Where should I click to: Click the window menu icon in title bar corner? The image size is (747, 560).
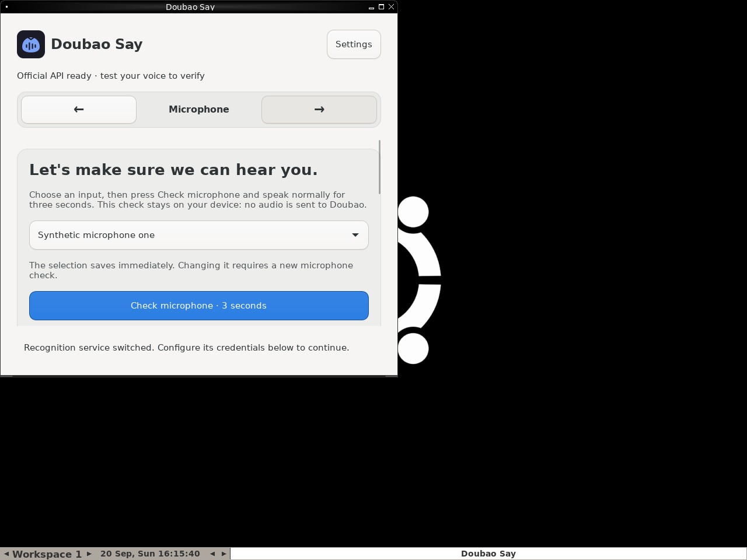point(6,7)
